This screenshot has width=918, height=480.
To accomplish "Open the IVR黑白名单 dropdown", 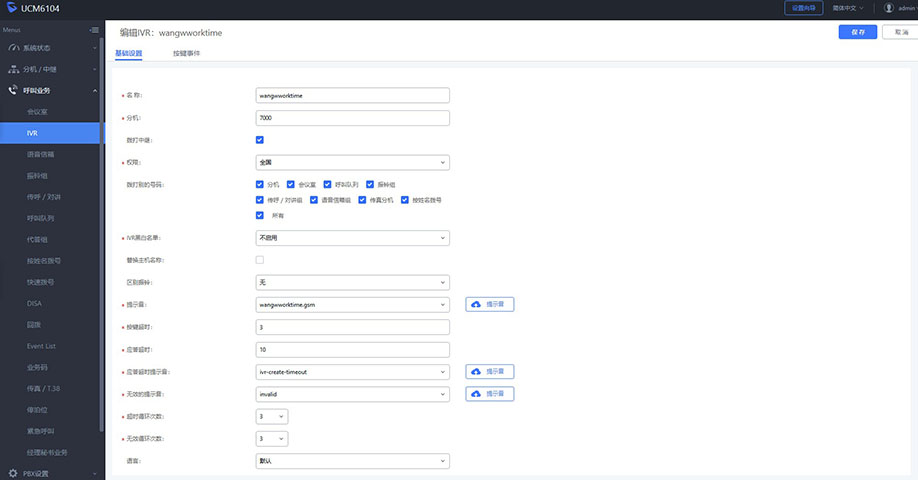I will click(x=352, y=238).
